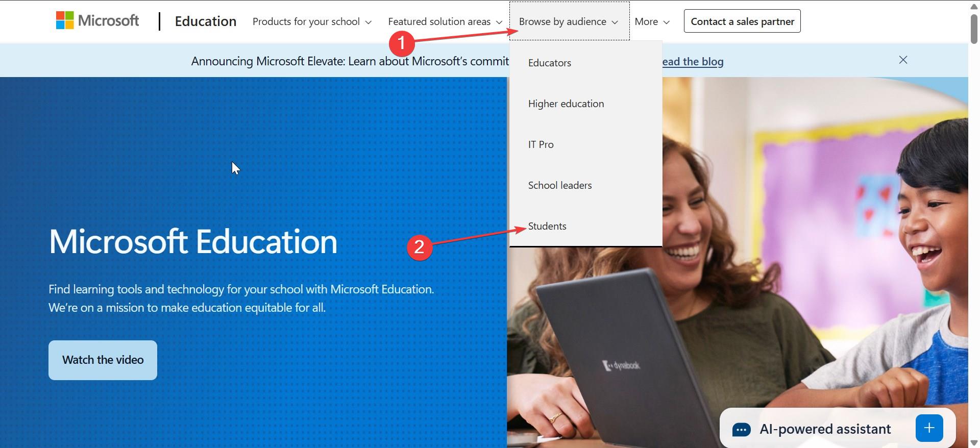Select School leaders menu item

click(585, 185)
